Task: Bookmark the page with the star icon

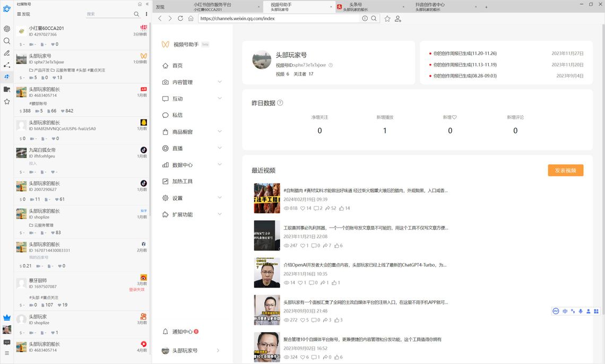Action: (x=387, y=19)
